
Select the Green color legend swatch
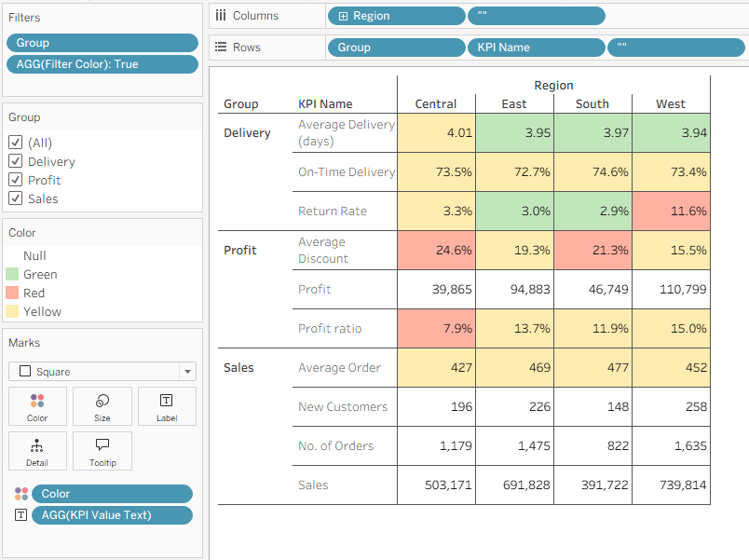point(12,275)
